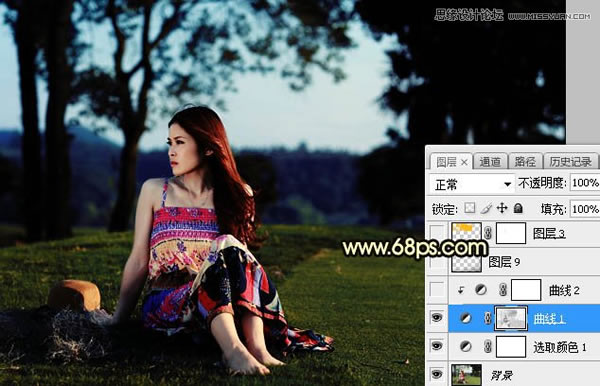Select the 曲线 1 layer mask thumbnail
The image size is (600, 386).
coord(511,318)
